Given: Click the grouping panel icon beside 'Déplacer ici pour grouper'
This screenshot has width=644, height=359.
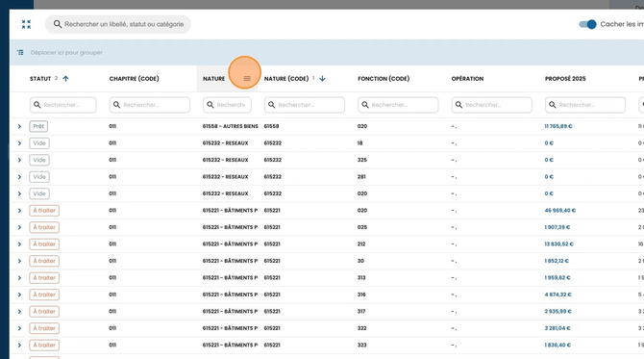Looking at the screenshot, I should tap(20, 53).
